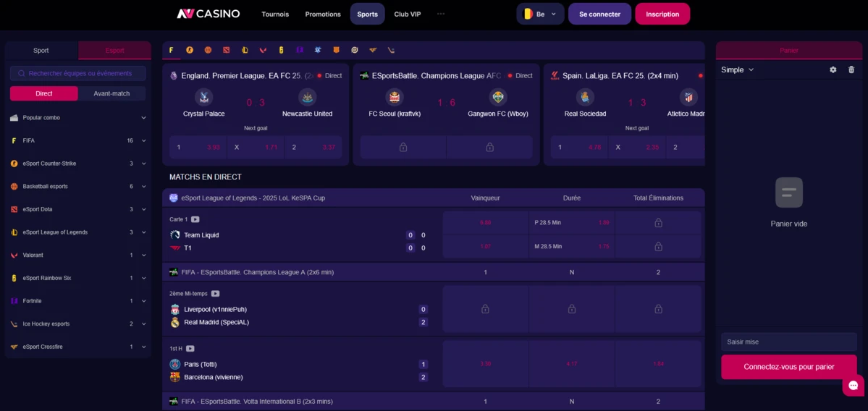Bet on Team Liquid winner odds 6.80
Screen dimensions: 868x411
coord(486,223)
